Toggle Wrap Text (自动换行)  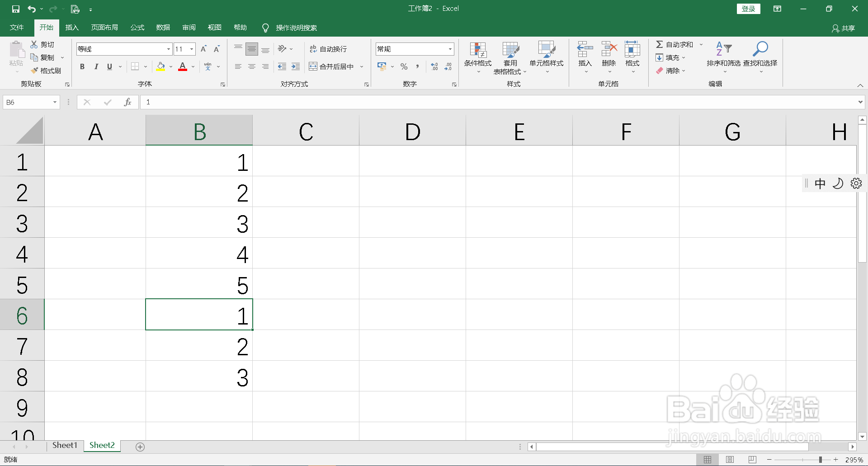click(x=328, y=49)
